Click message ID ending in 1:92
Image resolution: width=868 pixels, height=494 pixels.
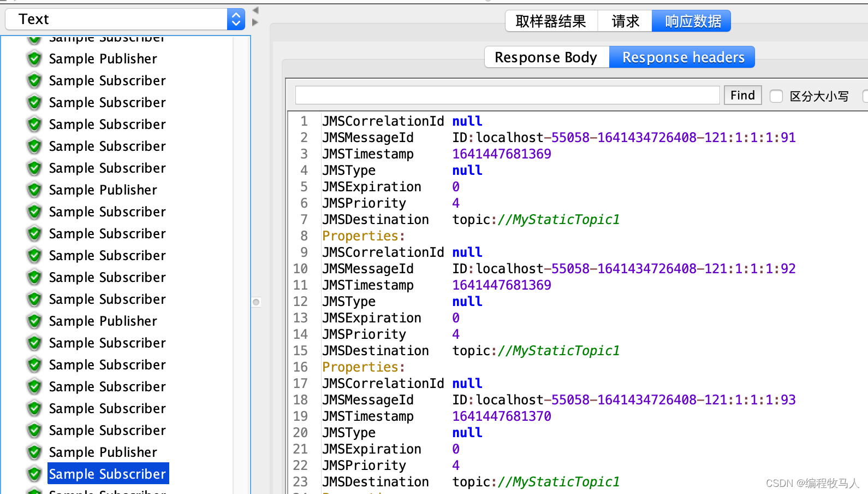click(x=624, y=268)
